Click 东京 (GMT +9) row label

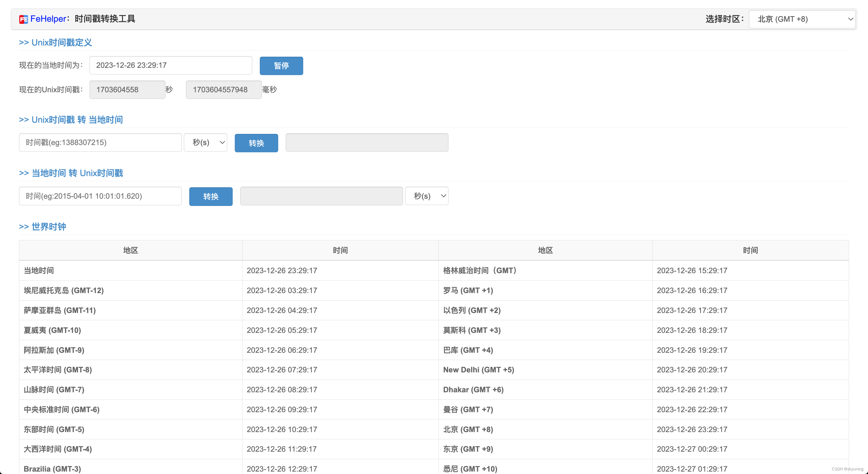pos(468,449)
